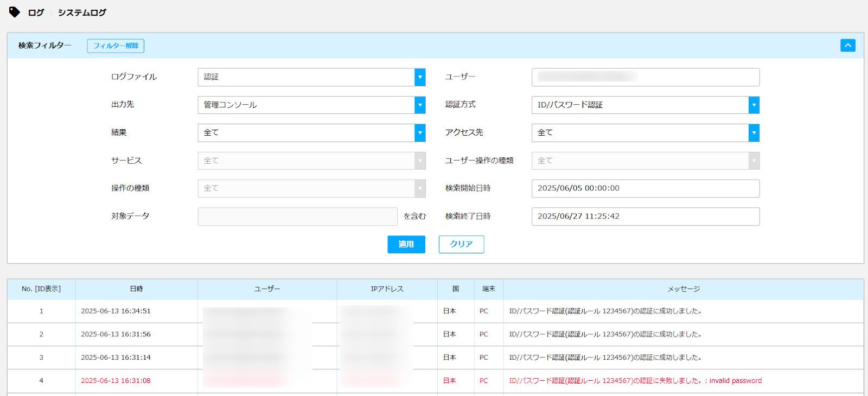Click the 端末 column header
The image size is (868, 396).
coord(489,289)
